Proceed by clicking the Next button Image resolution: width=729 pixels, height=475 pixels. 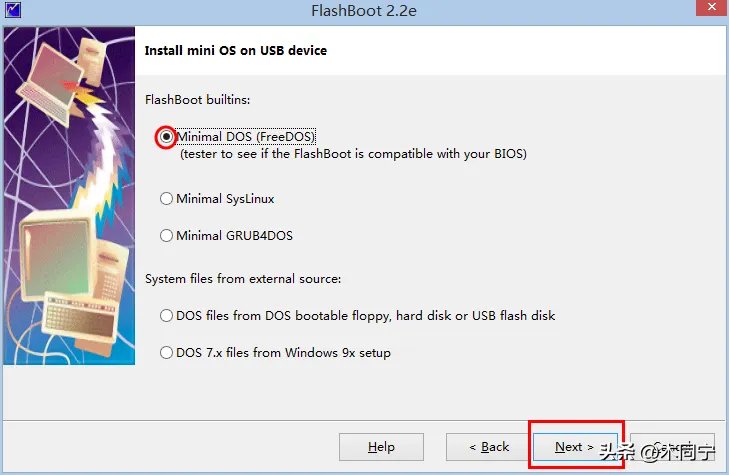pyautogui.click(x=574, y=447)
